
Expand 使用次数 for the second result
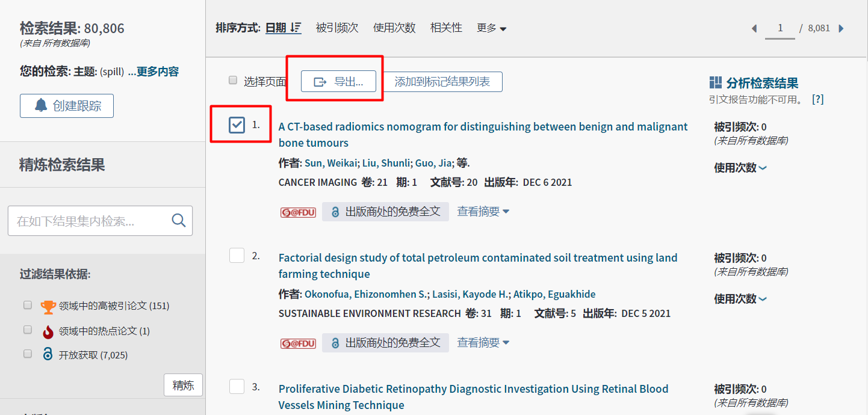[740, 299]
